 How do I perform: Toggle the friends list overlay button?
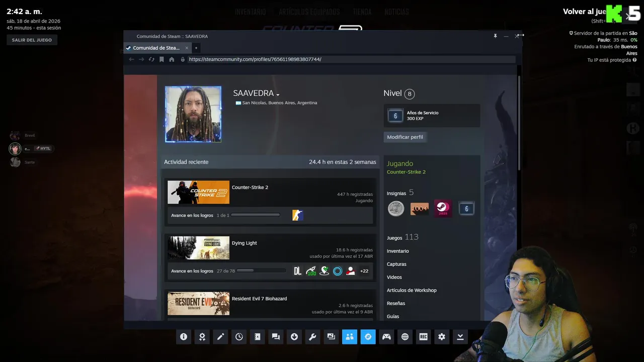point(350,337)
